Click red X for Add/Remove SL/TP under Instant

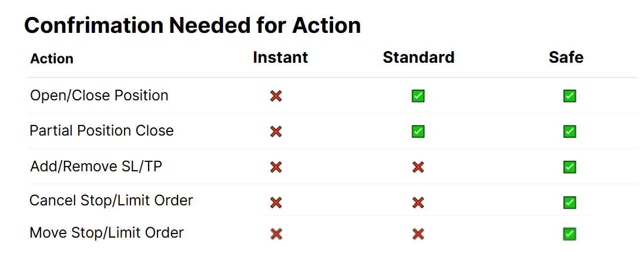tap(276, 167)
